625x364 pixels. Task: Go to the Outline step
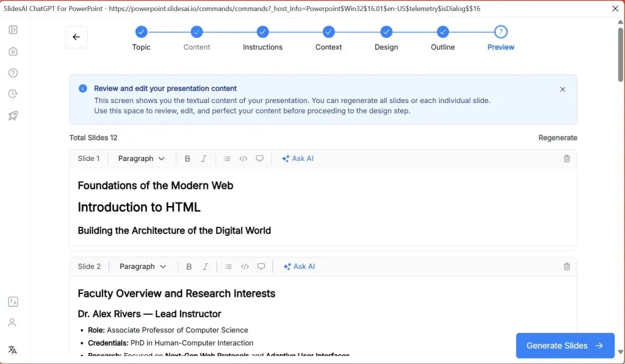pos(443,32)
